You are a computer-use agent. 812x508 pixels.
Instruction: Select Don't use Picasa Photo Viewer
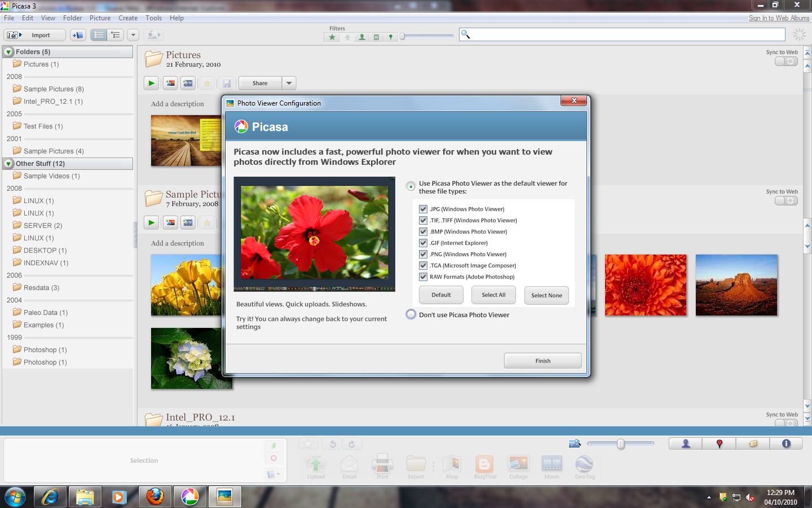pyautogui.click(x=411, y=314)
